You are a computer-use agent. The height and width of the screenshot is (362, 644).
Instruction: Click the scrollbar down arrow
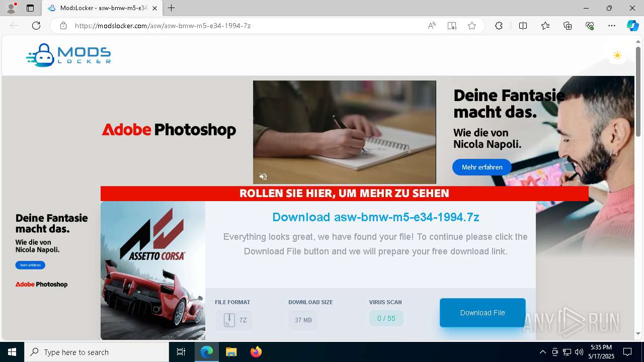[x=638, y=333]
